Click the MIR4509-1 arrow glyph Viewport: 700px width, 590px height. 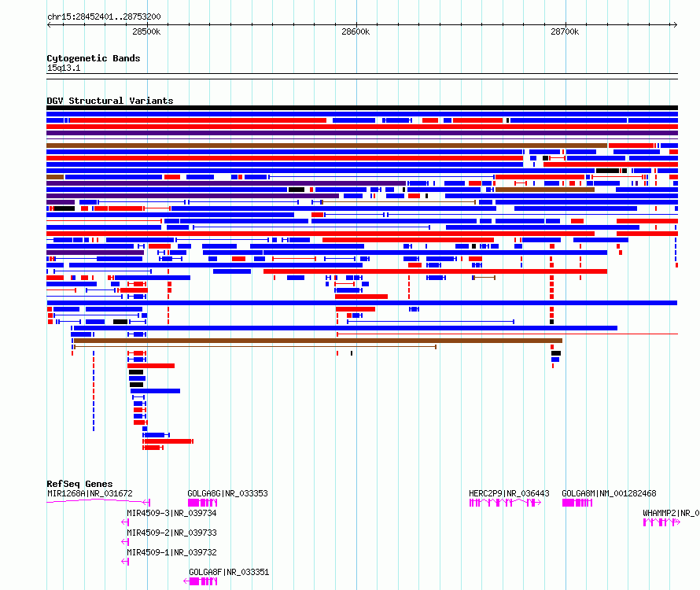(125, 562)
